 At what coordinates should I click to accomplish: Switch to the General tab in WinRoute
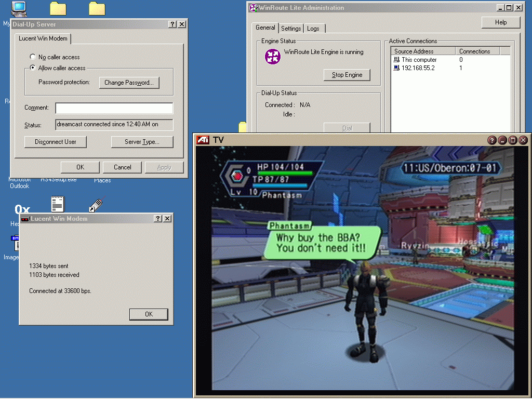pyautogui.click(x=265, y=28)
